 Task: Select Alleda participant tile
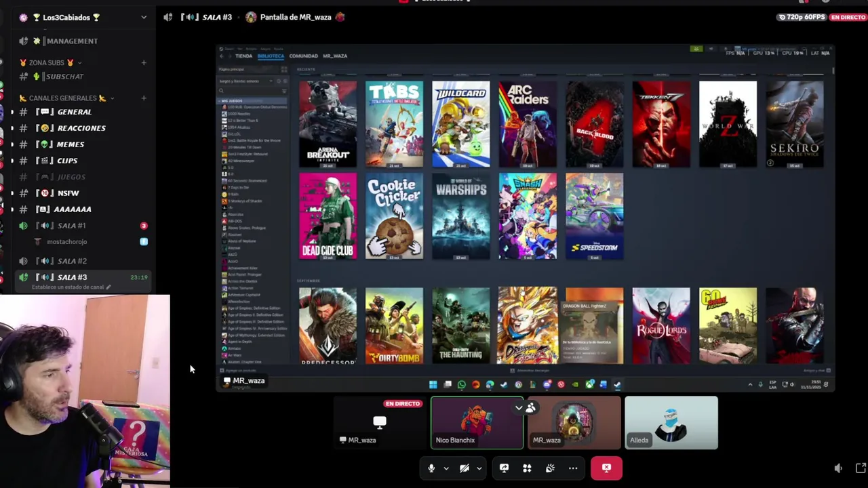click(x=671, y=422)
